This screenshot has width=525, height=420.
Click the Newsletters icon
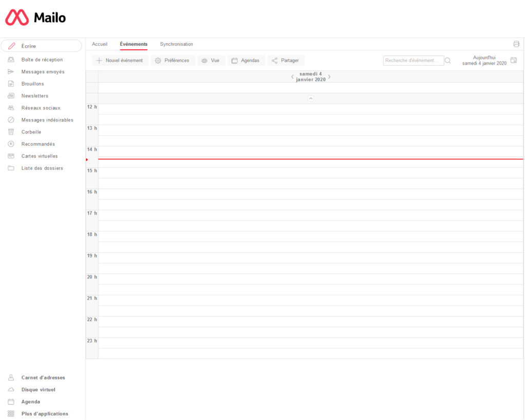click(11, 96)
